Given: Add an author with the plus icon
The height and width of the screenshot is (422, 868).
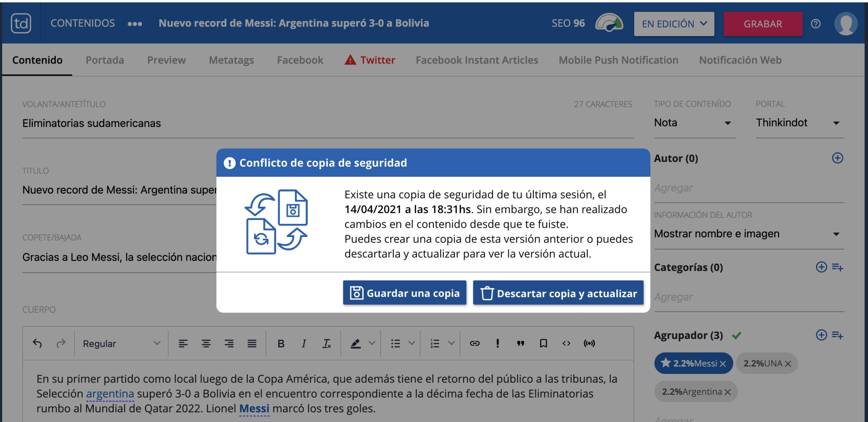Looking at the screenshot, I should click(x=837, y=158).
